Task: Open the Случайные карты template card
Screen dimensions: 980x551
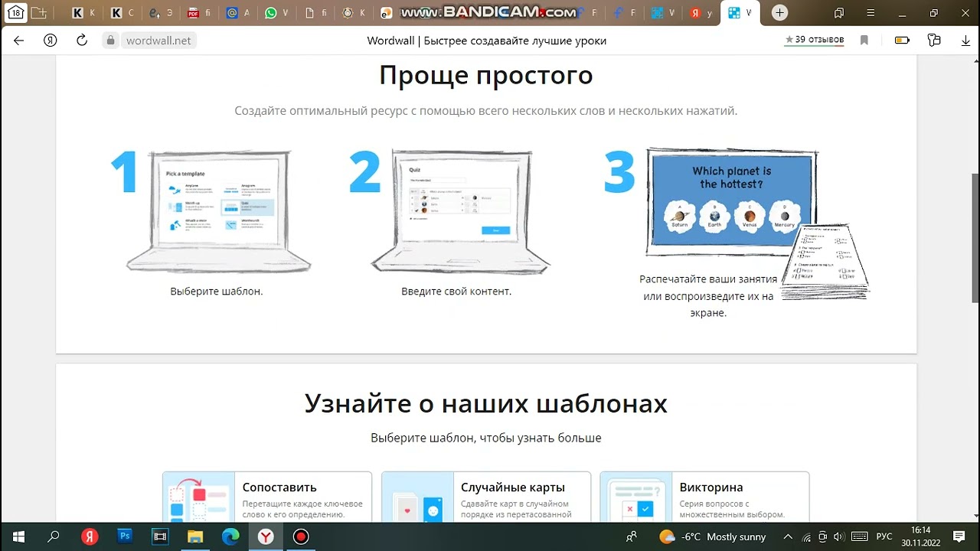Action: (x=486, y=497)
